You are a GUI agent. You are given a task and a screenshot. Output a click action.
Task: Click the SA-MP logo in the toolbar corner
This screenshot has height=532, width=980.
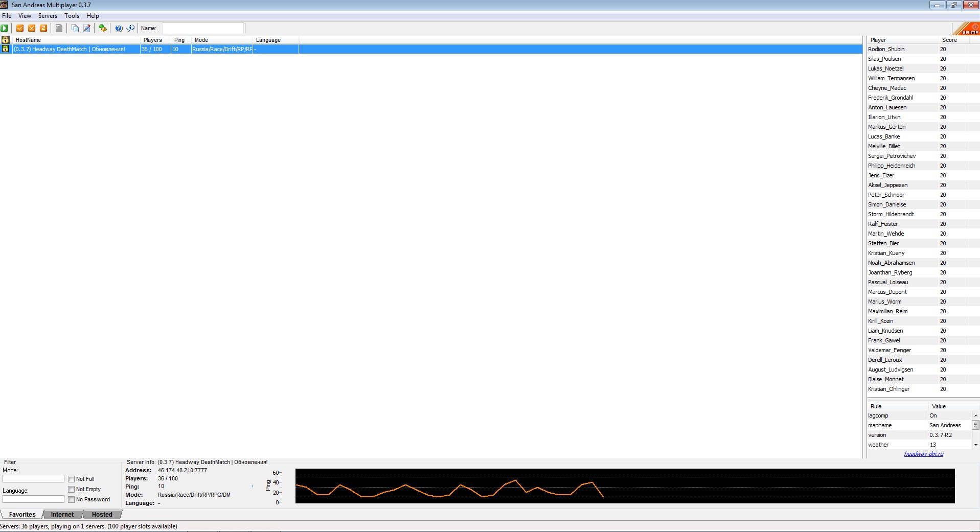point(967,29)
